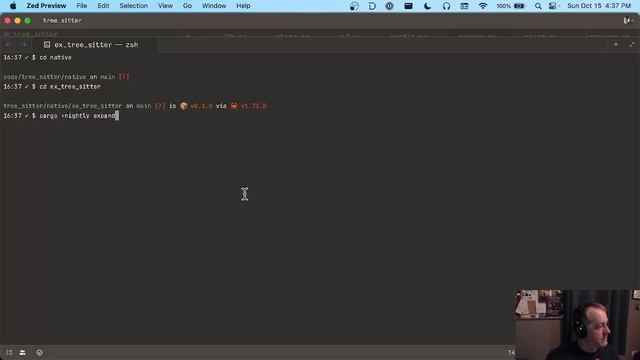
Task: Open the Go menu
Action: tap(187, 6)
